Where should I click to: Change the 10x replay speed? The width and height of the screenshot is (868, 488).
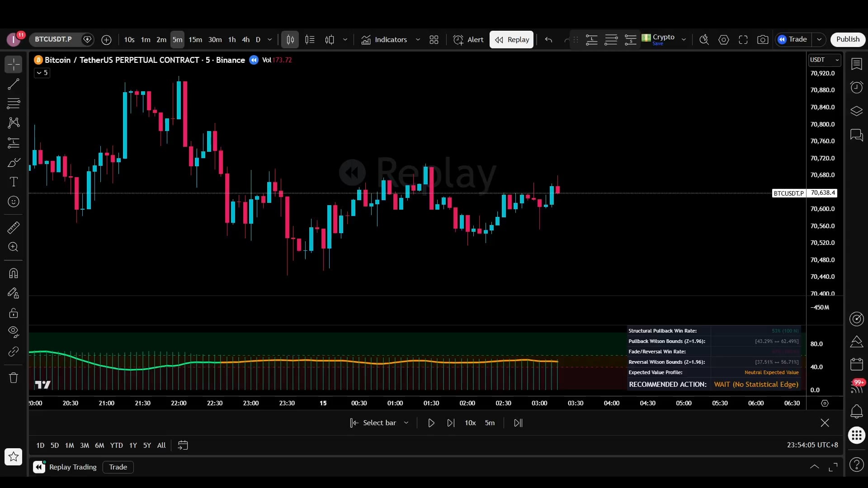[470, 423]
